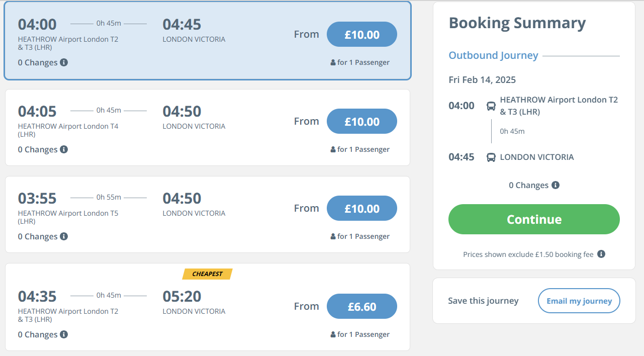The image size is (644, 356).
Task: Click info icon beside 04:35 journey's 0 Changes
Action: (x=64, y=334)
